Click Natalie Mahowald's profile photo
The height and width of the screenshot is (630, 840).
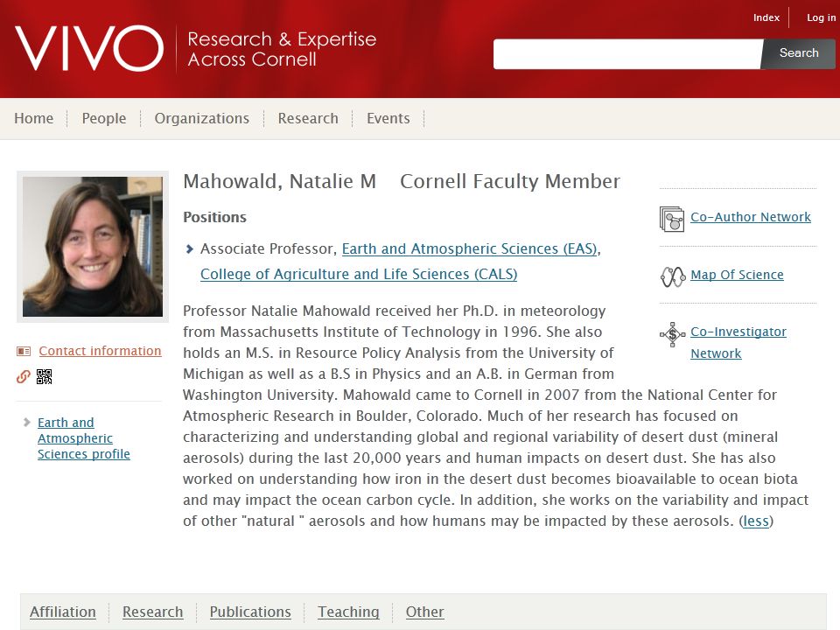coord(93,247)
